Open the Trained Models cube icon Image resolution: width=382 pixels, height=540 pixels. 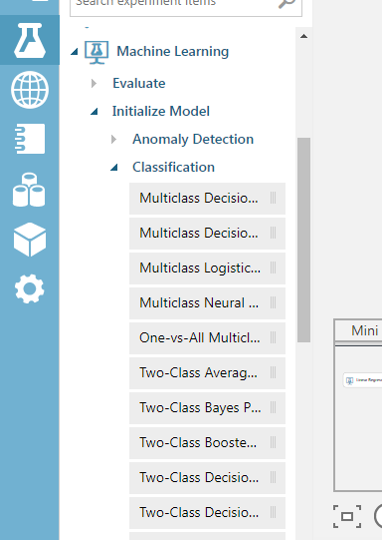(30, 239)
